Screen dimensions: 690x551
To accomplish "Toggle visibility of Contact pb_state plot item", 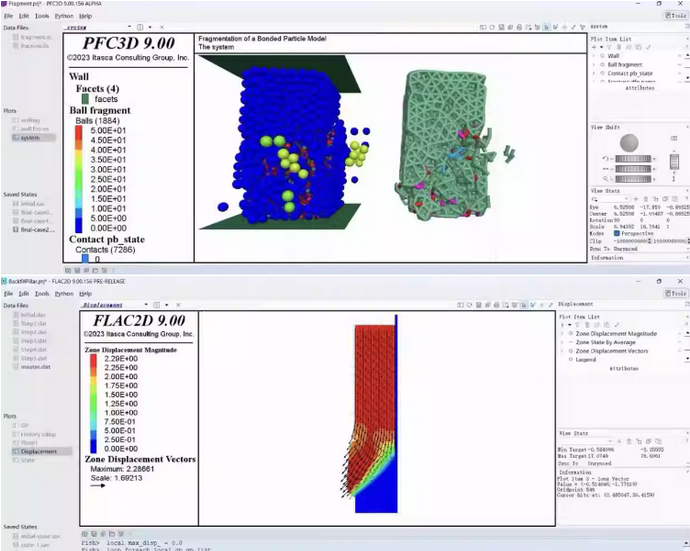I will pyautogui.click(x=602, y=73).
